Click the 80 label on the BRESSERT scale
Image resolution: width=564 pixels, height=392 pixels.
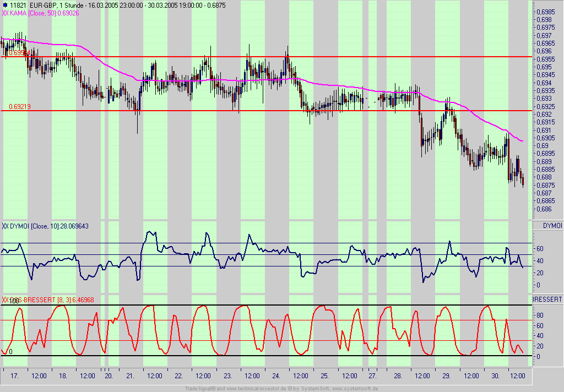pos(540,315)
